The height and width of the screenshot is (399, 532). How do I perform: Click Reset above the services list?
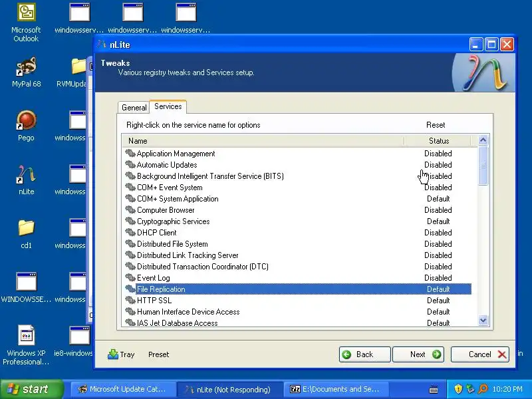(x=436, y=125)
